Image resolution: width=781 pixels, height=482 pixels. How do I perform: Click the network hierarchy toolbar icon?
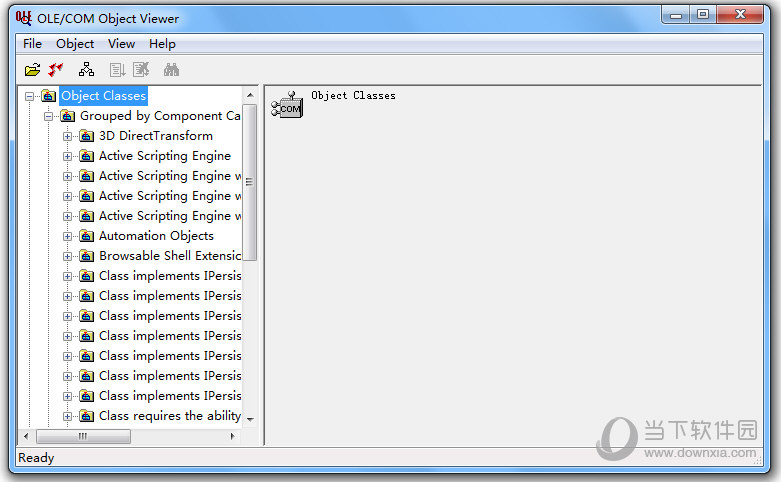[87, 70]
